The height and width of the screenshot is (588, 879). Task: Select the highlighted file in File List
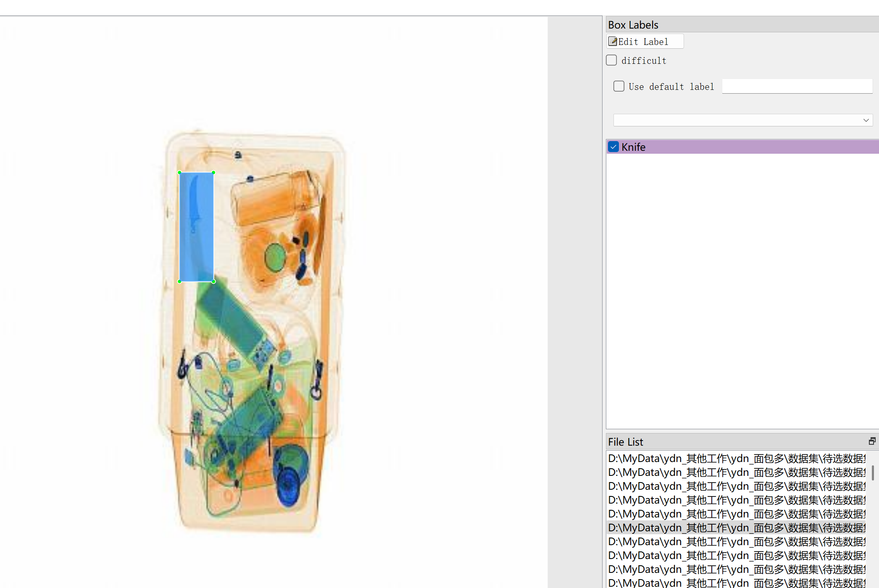pyautogui.click(x=736, y=528)
